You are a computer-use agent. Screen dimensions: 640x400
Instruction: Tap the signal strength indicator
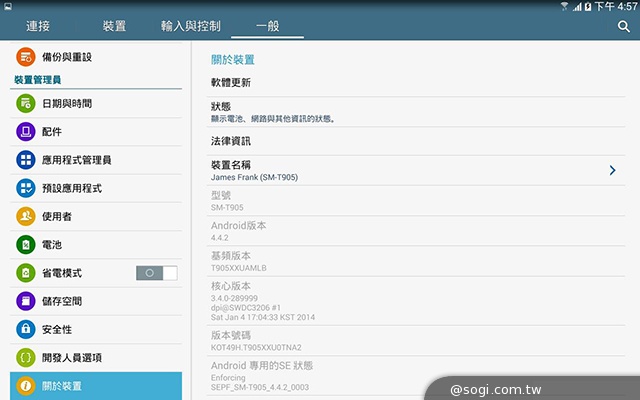click(577, 7)
